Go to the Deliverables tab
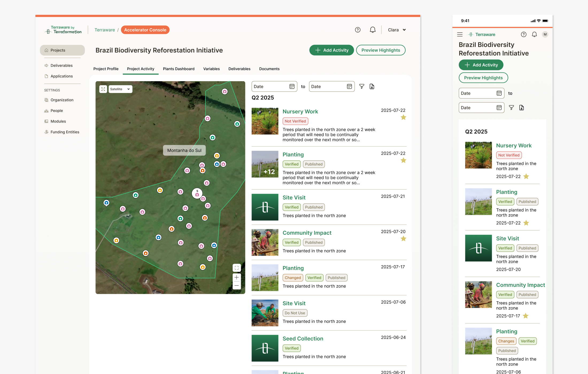Image resolution: width=588 pixels, height=374 pixels. [239, 69]
